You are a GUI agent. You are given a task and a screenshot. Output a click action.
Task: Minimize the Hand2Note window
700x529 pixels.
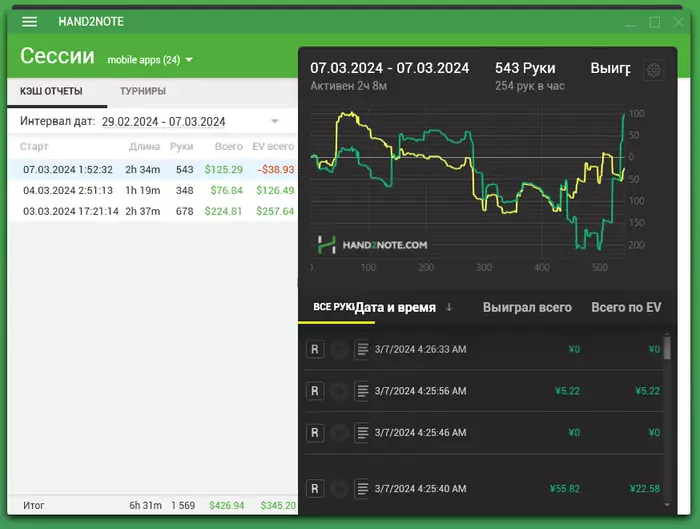point(630,25)
